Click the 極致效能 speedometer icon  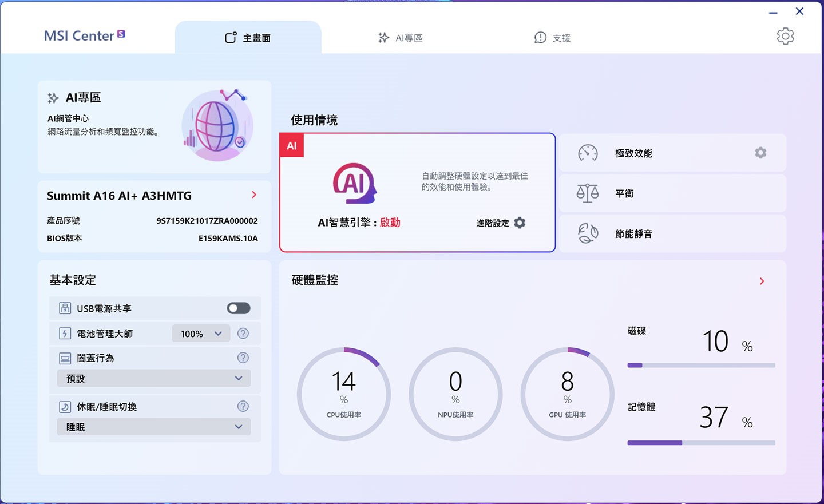pyautogui.click(x=588, y=153)
